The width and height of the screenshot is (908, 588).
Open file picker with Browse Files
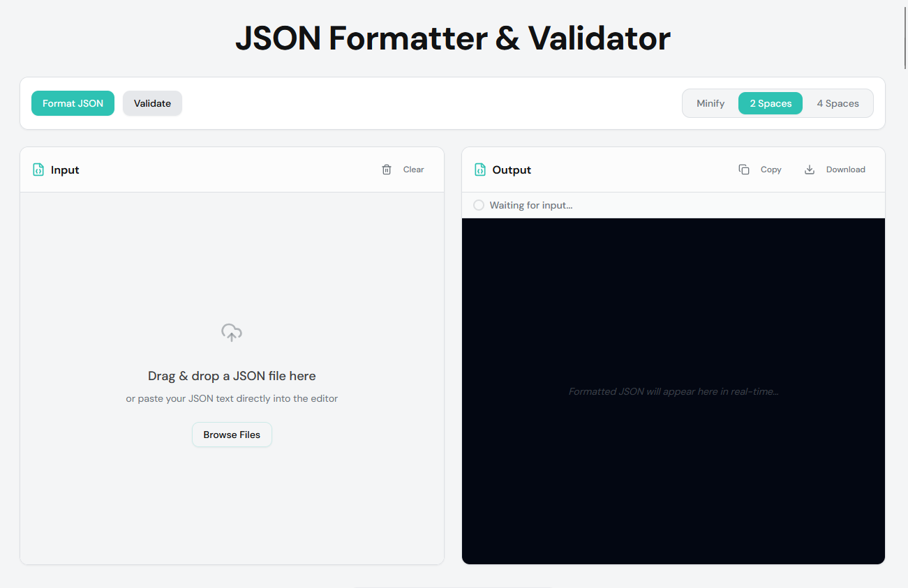tap(232, 435)
